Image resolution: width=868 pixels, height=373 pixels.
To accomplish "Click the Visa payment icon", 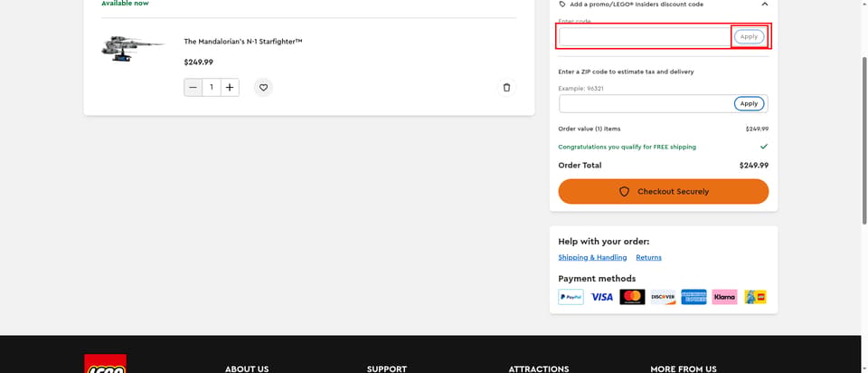I will click(x=602, y=297).
